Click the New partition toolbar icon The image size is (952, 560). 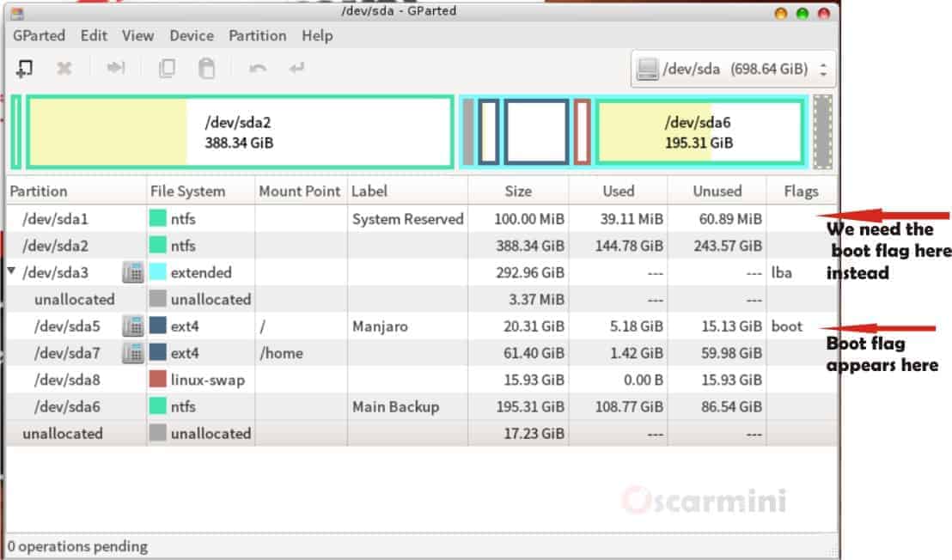26,69
